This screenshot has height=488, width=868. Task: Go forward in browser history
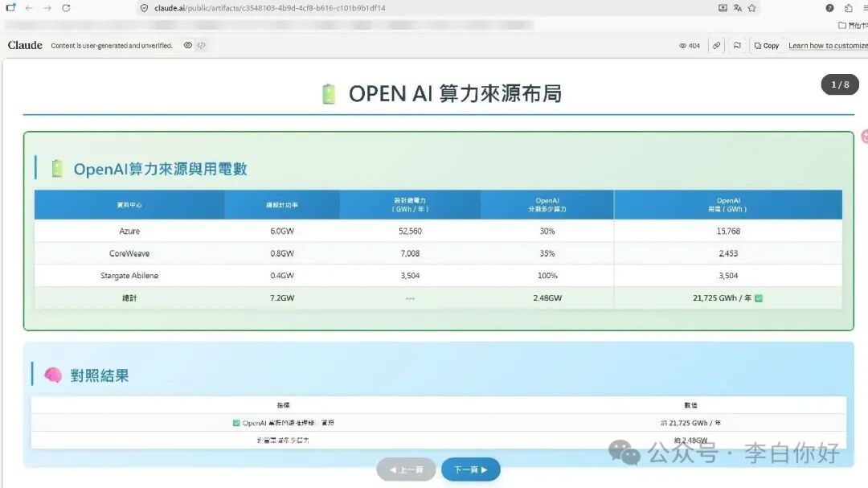point(47,8)
